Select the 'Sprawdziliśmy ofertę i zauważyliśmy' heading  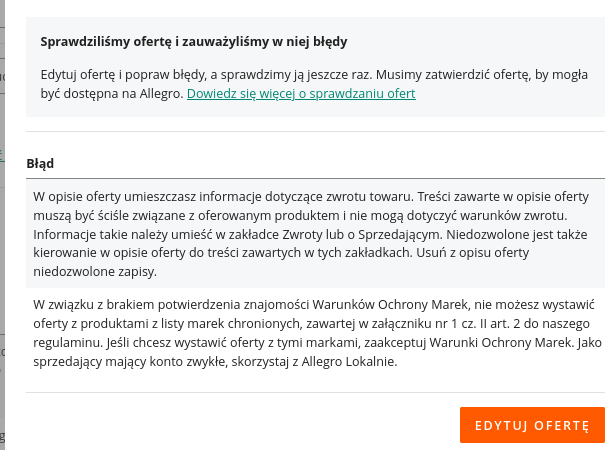coord(194,41)
